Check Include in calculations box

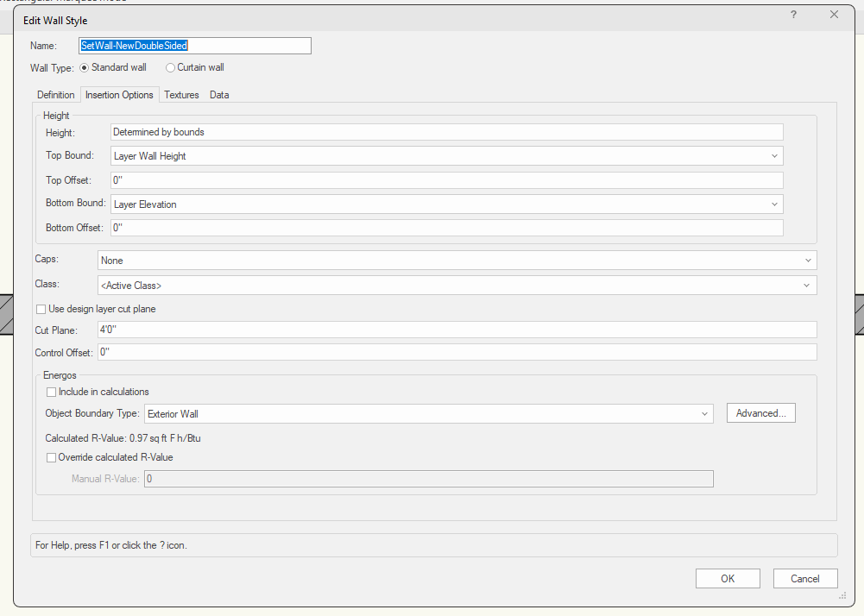click(52, 392)
